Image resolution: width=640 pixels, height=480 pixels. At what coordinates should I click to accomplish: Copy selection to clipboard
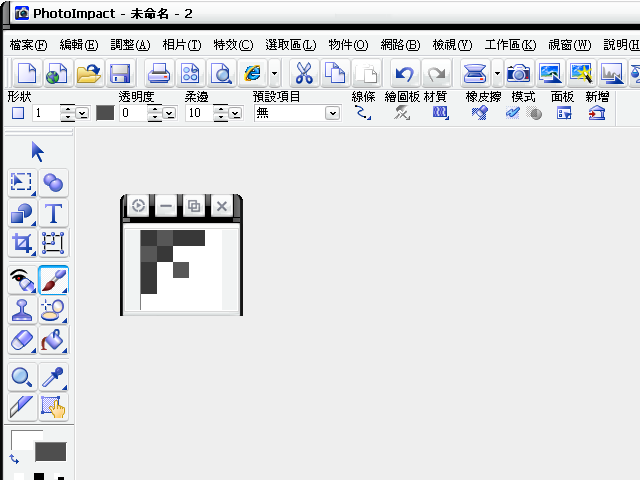pyautogui.click(x=335, y=73)
